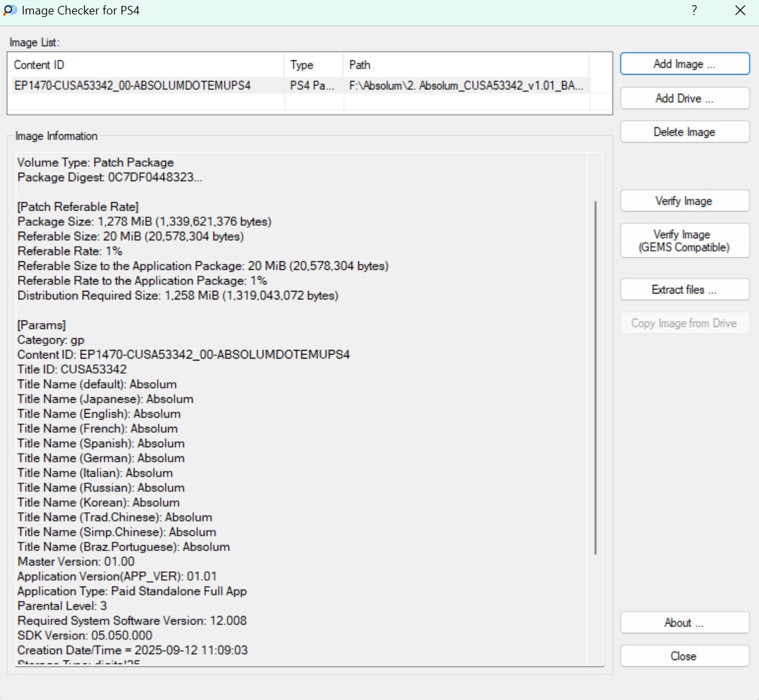This screenshot has height=700, width=759.
Task: Click the Add Image ... button
Action: 684,64
